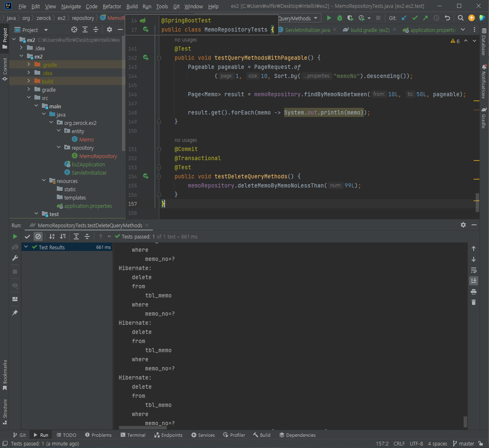
Task: Close the MemoRepositoryTests.testDeleteQueryMethods run tab
Action: tap(147, 225)
